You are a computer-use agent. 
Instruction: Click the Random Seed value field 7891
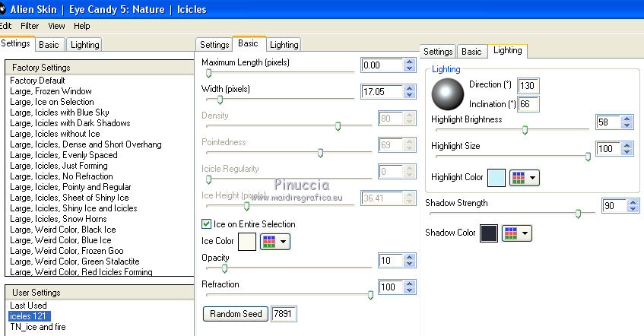(283, 314)
